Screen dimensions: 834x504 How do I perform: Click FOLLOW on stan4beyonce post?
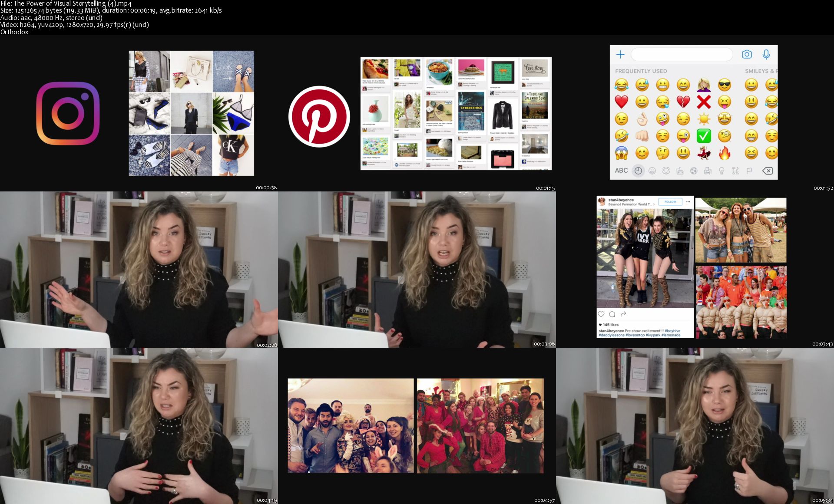(x=670, y=201)
